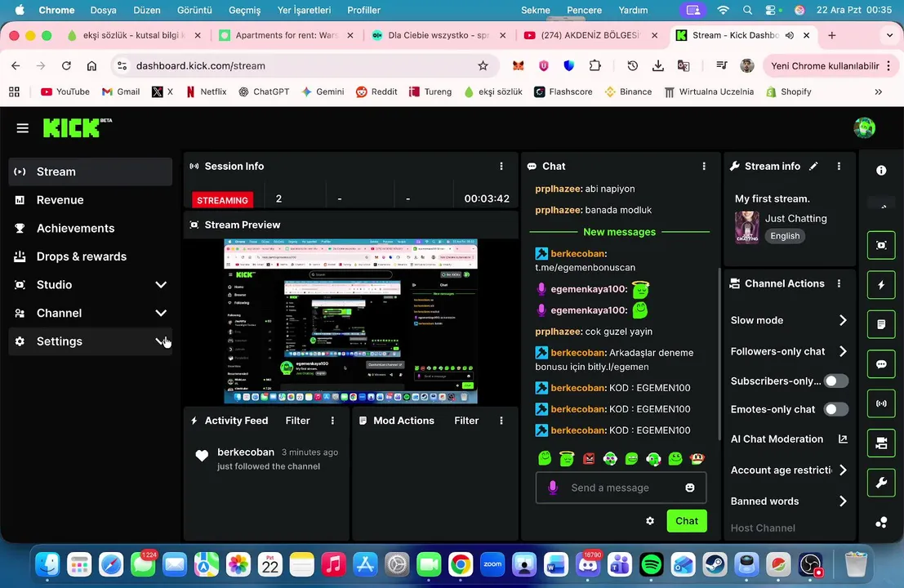This screenshot has width=904, height=588.
Task: Click the English language tag
Action: 785,236
